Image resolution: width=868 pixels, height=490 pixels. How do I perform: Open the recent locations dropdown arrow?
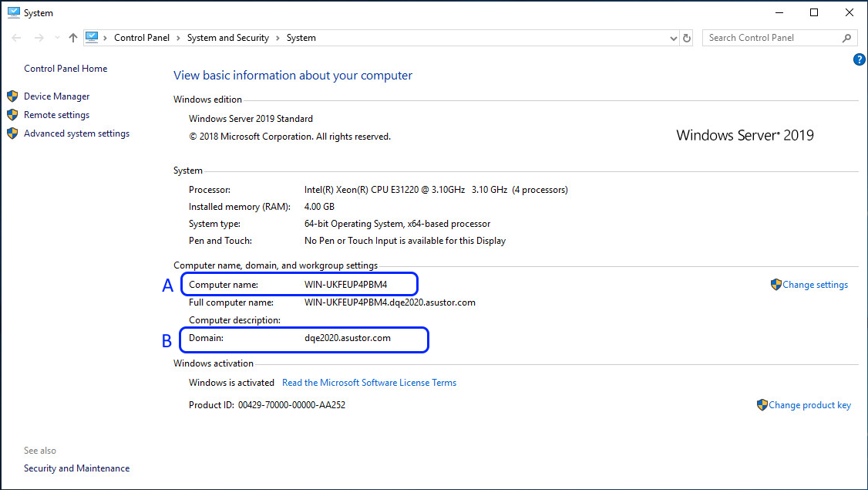(x=57, y=38)
